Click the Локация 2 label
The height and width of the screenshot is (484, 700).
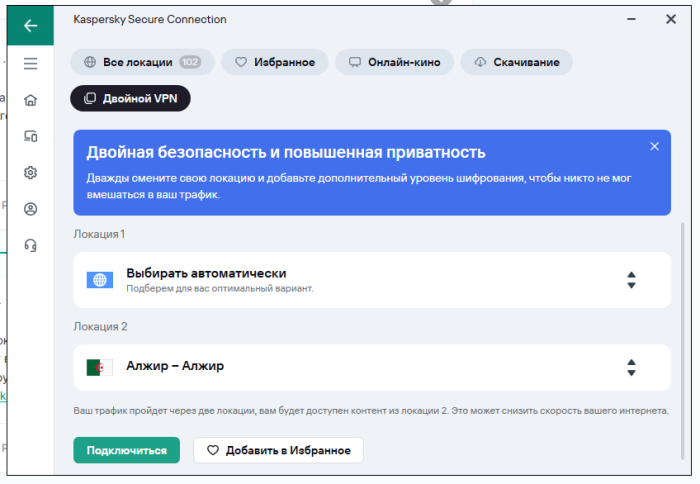coord(100,326)
